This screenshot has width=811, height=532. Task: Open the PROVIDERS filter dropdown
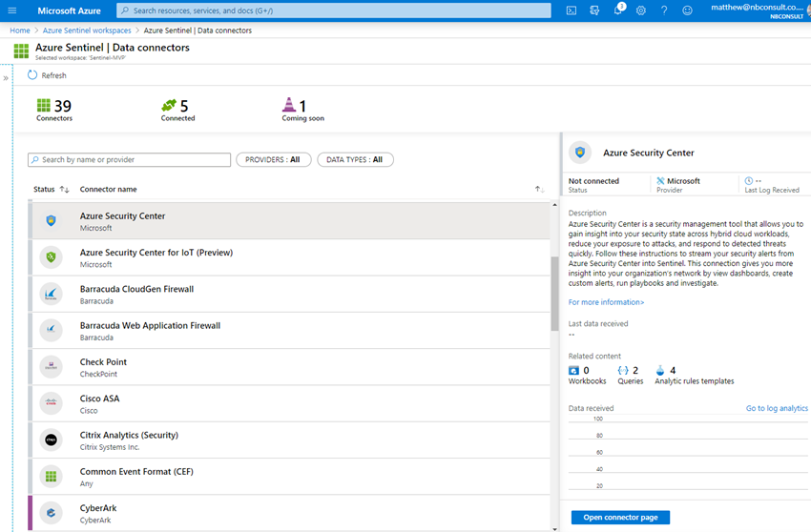pyautogui.click(x=273, y=160)
